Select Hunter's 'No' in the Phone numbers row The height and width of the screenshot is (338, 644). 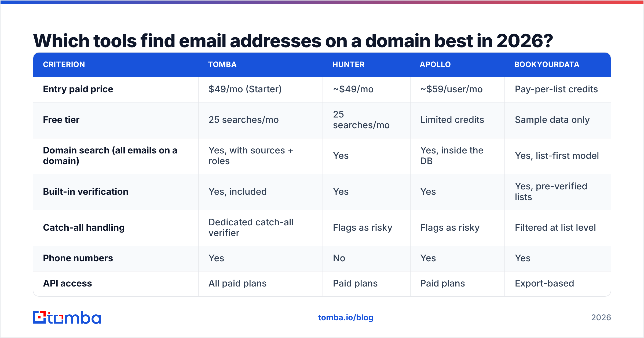339,258
